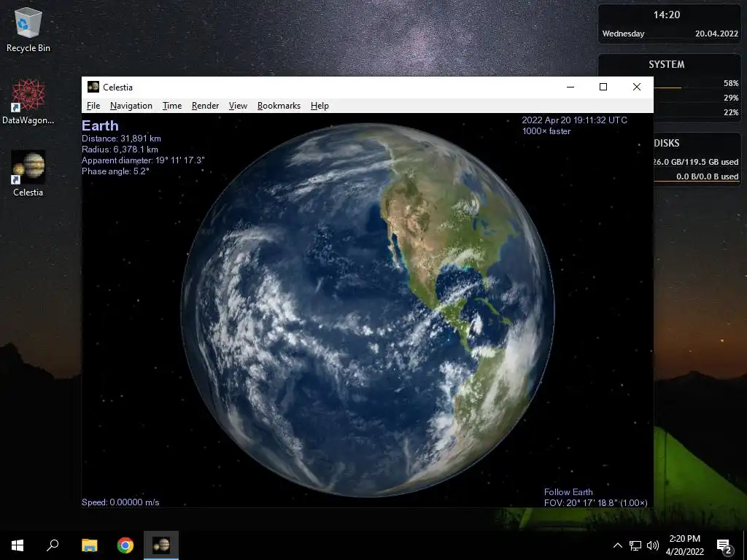Click the 'Follow Earth' status text
Image resolution: width=747 pixels, height=560 pixels.
click(x=568, y=492)
